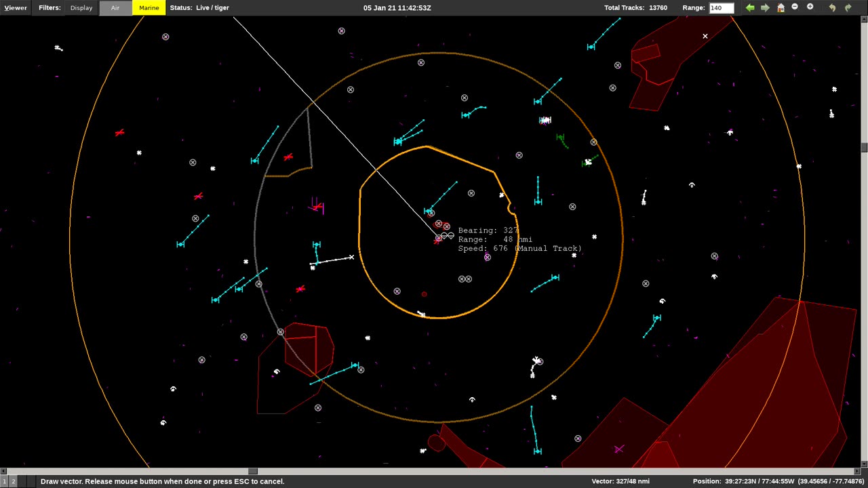Click the Status: Live / tiger text
Image resolution: width=868 pixels, height=488 pixels.
[x=199, y=7]
